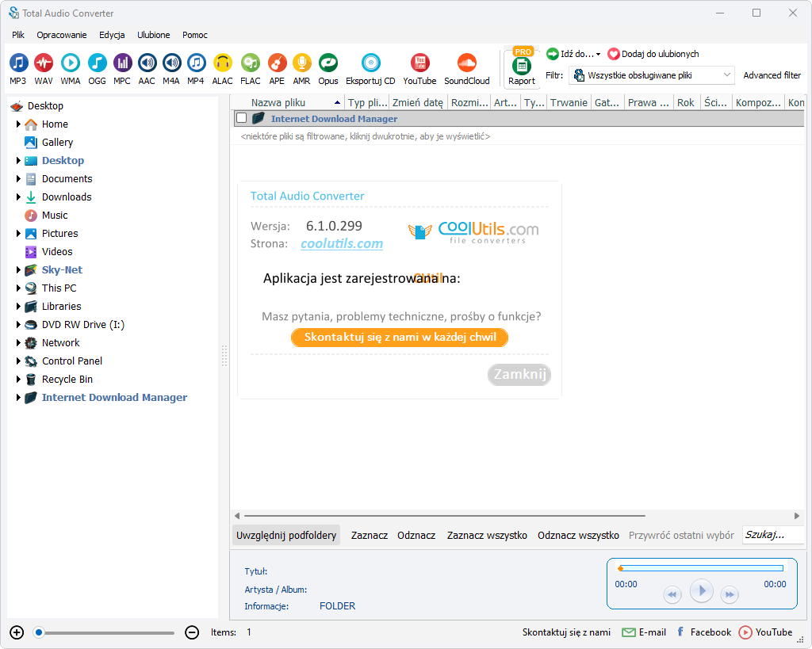Convert to MP3 format icon

click(18, 69)
